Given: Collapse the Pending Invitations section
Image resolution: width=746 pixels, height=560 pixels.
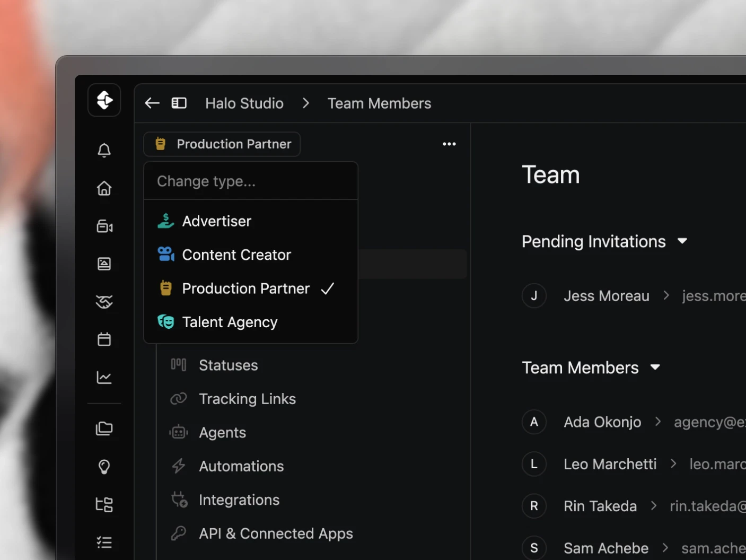Looking at the screenshot, I should 682,241.
